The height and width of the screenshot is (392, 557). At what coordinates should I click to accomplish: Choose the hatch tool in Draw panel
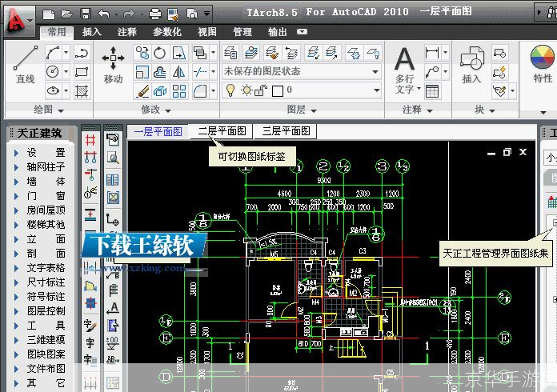pyautogui.click(x=82, y=91)
